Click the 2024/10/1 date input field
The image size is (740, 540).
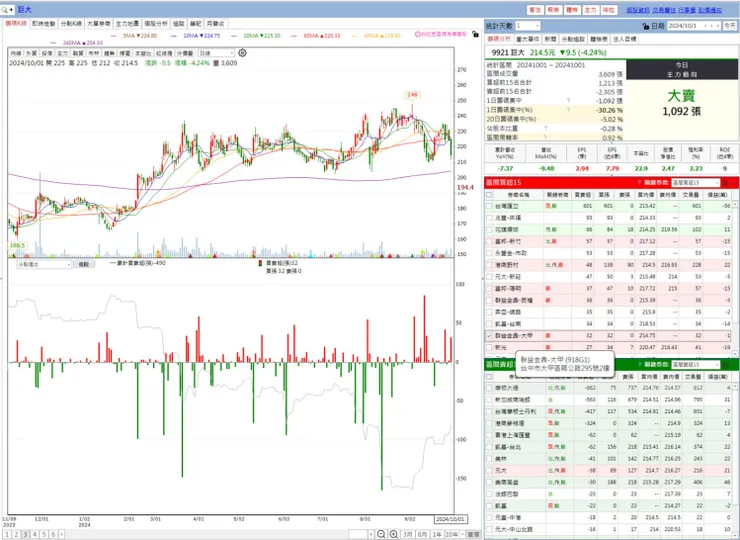pyautogui.click(x=691, y=26)
